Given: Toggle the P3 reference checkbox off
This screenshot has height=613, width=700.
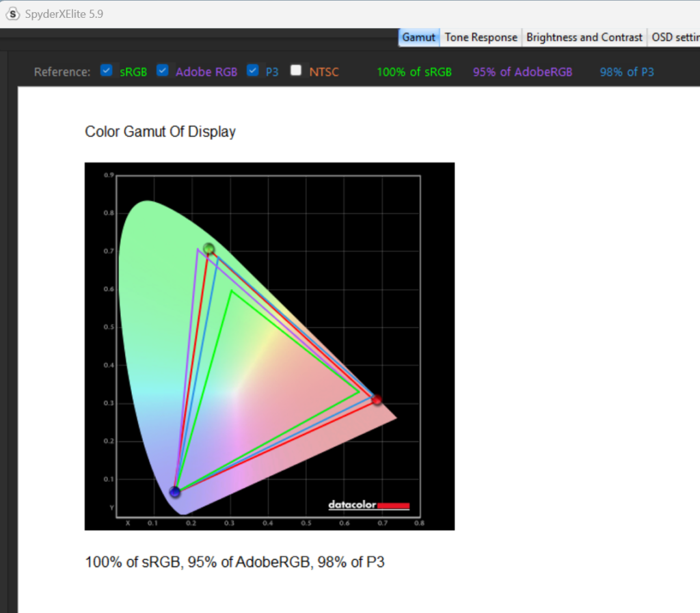Looking at the screenshot, I should (253, 70).
